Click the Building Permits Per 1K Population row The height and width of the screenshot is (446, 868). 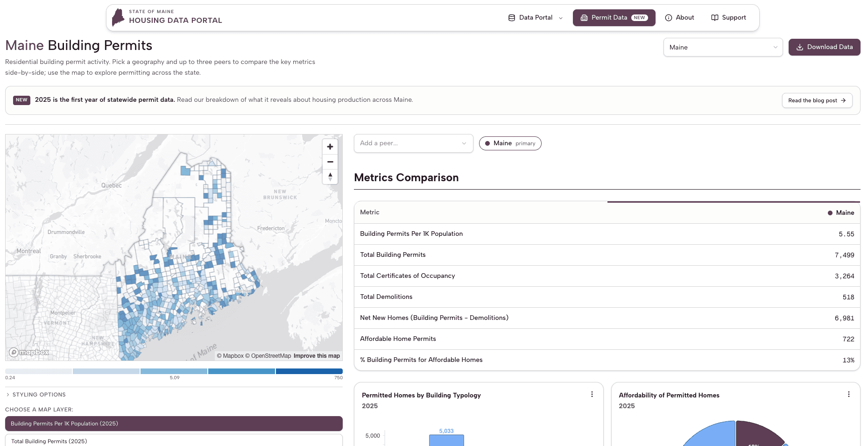(607, 234)
